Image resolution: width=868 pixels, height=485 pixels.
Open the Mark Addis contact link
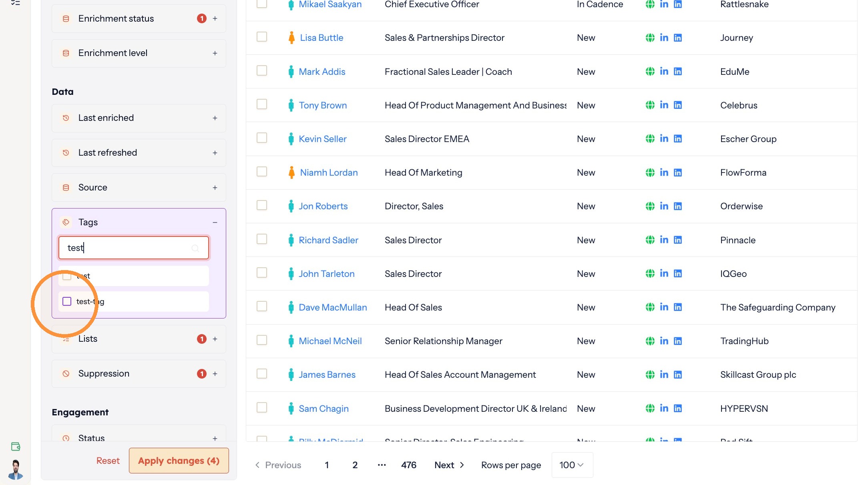(322, 72)
